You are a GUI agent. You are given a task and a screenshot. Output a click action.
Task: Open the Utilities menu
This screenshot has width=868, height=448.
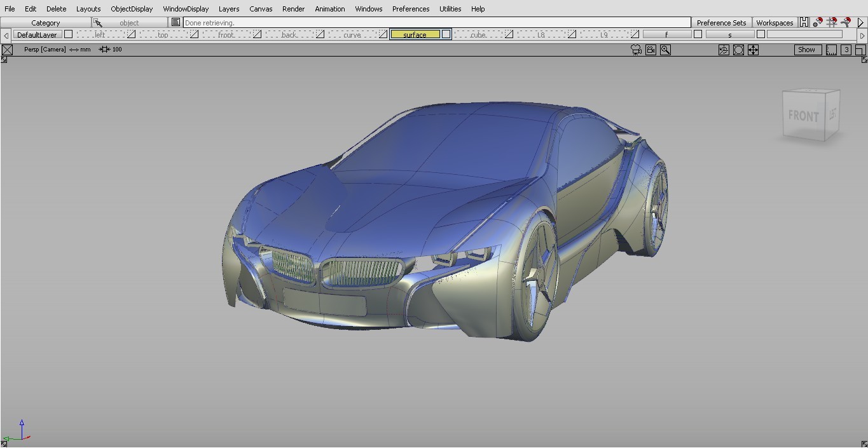click(x=450, y=9)
